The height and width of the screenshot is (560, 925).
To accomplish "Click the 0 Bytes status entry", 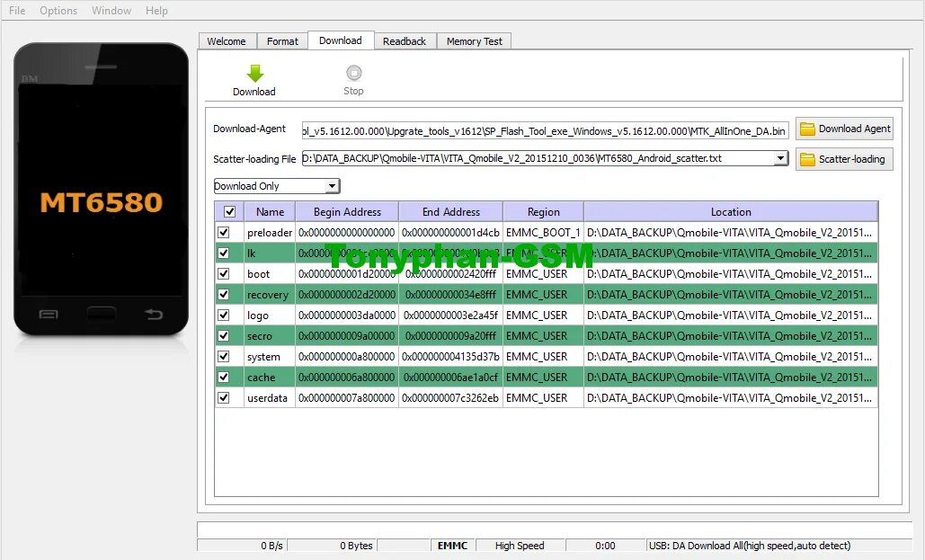I will 356,546.
